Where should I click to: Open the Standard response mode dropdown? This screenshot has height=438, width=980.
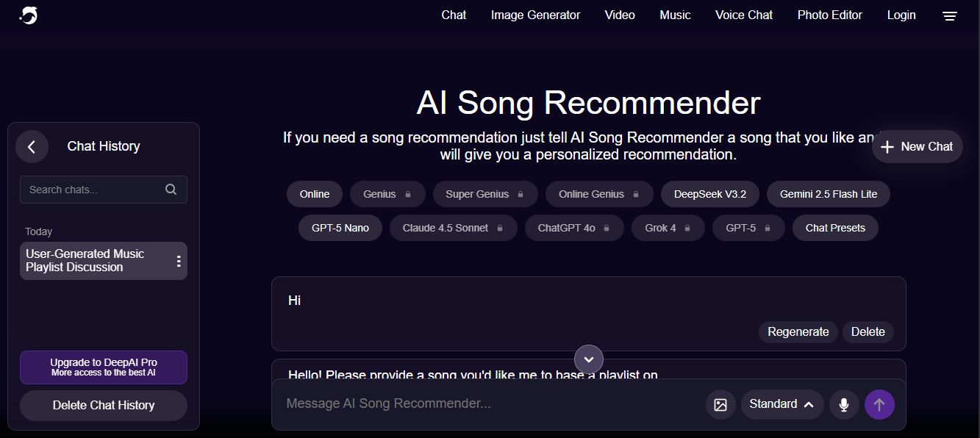pos(782,403)
